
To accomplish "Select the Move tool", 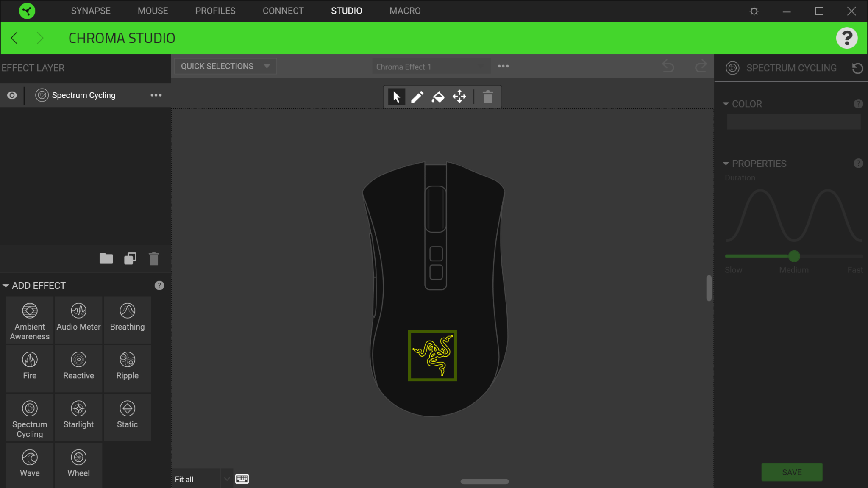I will 459,97.
